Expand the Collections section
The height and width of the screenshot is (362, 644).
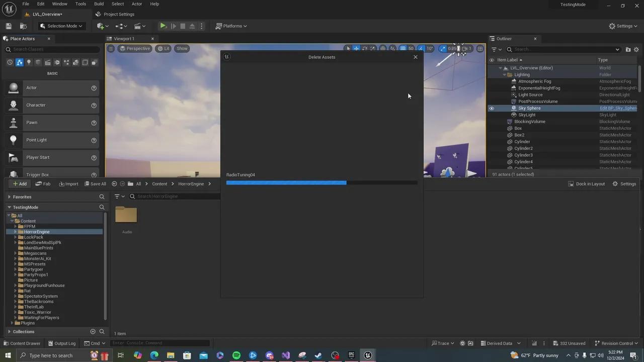9,332
